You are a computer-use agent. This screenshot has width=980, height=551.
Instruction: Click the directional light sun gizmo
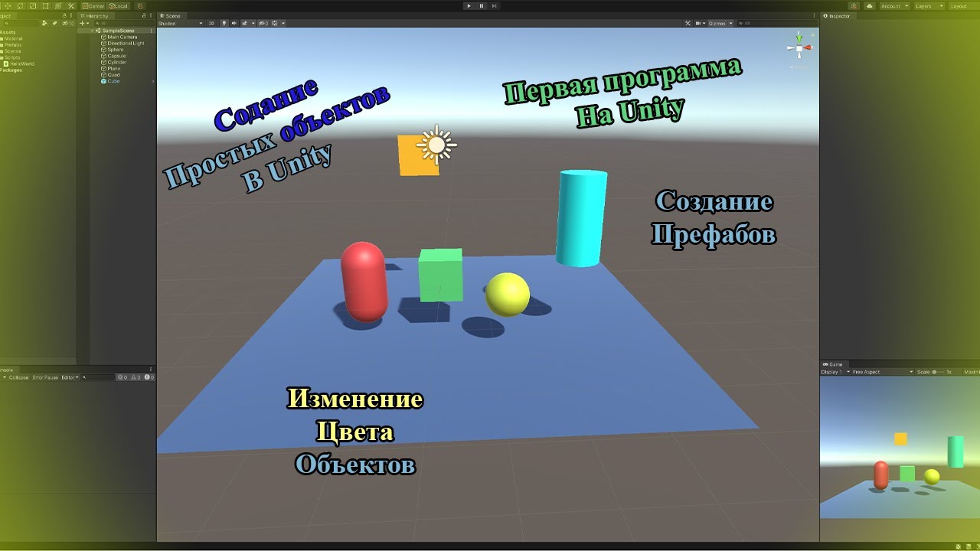pos(436,144)
